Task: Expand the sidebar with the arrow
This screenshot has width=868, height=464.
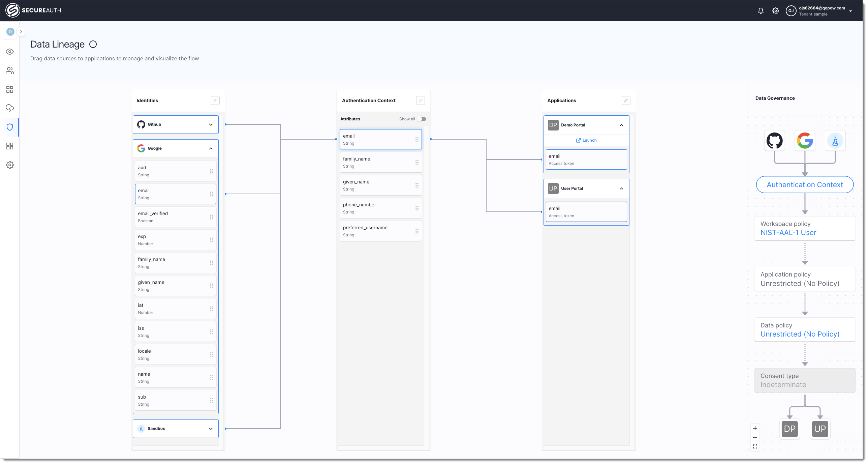Action: 21,31
